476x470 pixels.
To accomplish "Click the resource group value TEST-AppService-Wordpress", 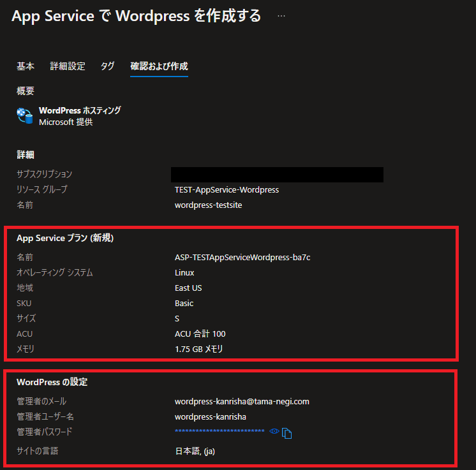I will (227, 190).
